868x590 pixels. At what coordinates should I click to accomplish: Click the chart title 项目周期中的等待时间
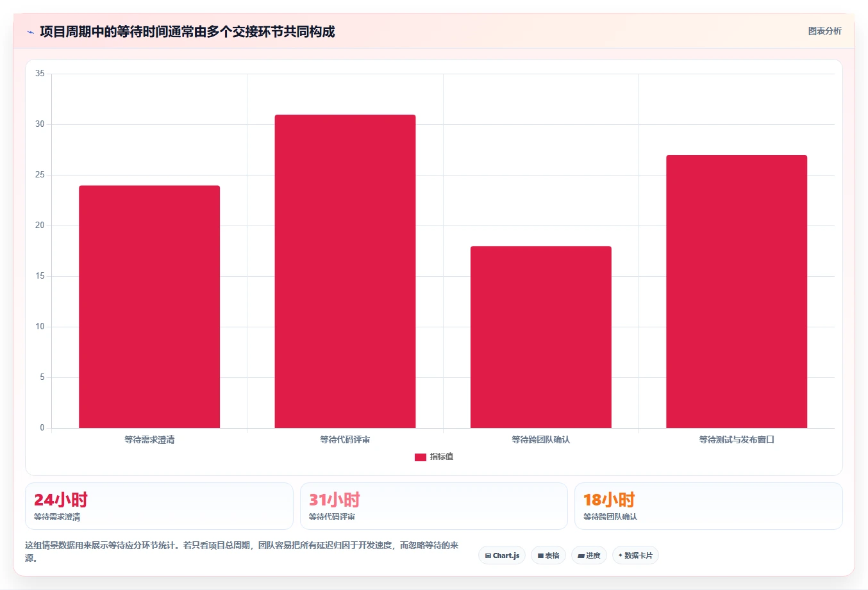click(187, 31)
